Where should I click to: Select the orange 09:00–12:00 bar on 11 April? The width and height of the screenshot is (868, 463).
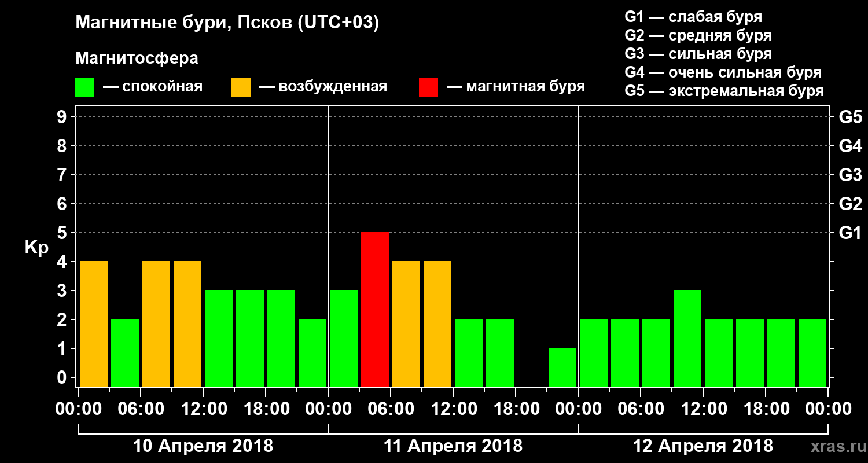point(437,324)
